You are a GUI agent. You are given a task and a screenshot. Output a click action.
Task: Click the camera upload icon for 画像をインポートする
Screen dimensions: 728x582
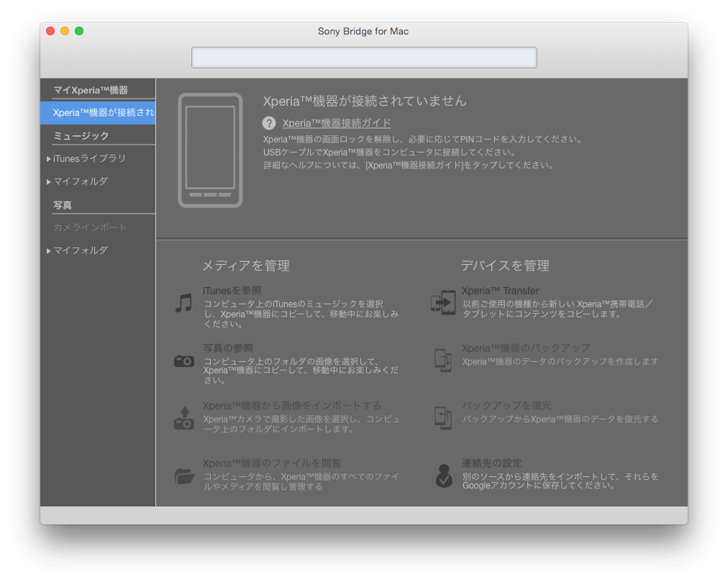pos(184,417)
